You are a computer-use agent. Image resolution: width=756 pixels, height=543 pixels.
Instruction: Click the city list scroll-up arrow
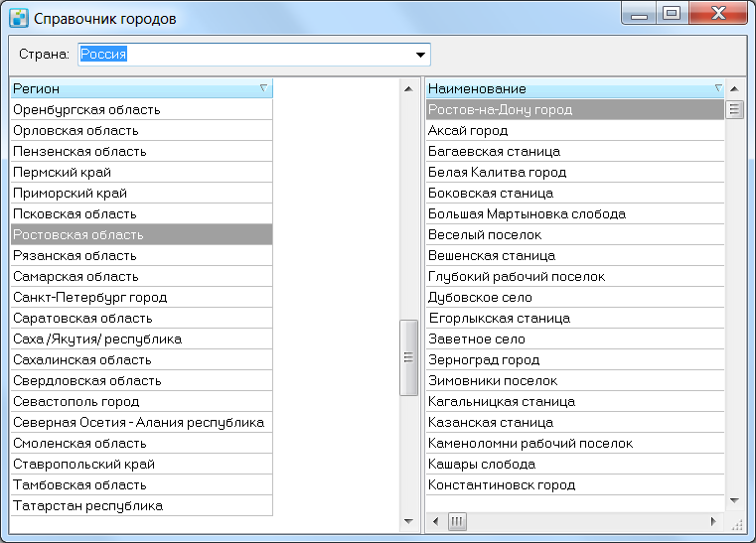(x=734, y=88)
